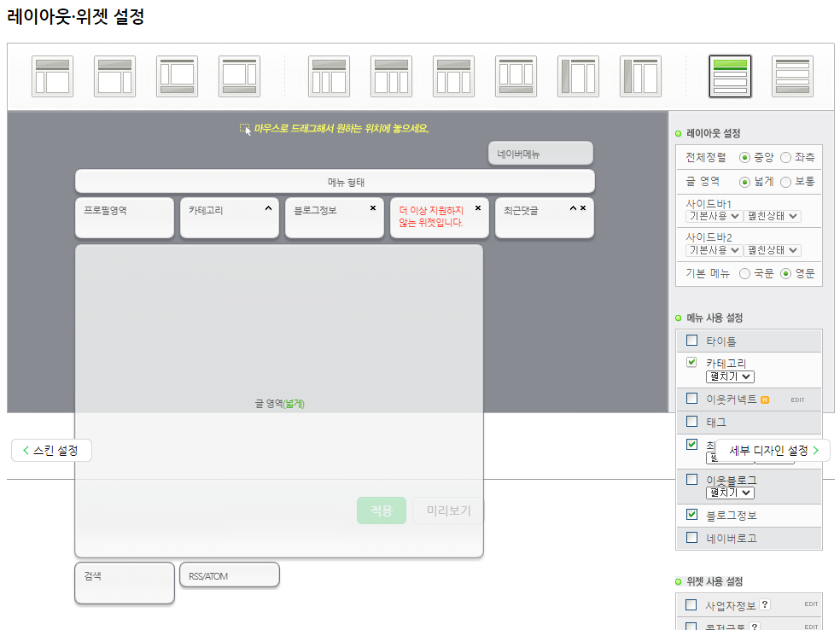The height and width of the screenshot is (630, 840).
Task: Set 기본 메뉴 to 영문
Action: pyautogui.click(x=785, y=274)
